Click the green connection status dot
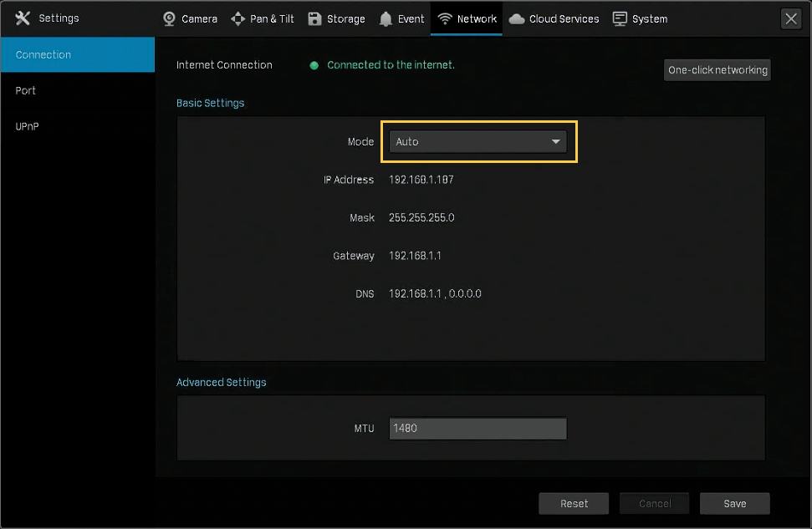The image size is (812, 529). [x=314, y=65]
